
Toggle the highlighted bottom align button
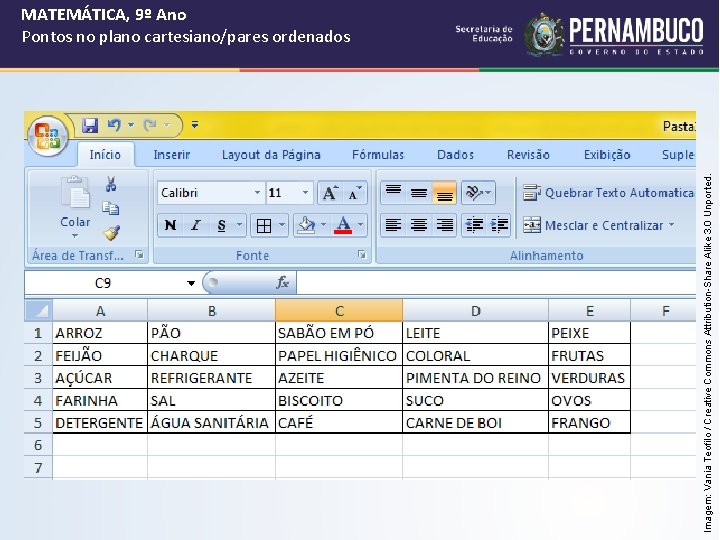pos(444,192)
